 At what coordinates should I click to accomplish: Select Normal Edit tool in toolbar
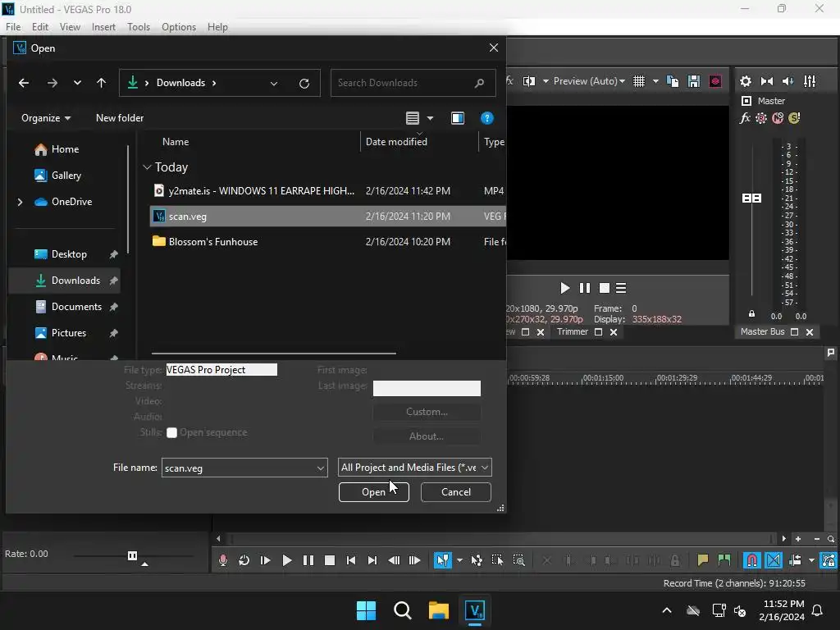click(442, 560)
